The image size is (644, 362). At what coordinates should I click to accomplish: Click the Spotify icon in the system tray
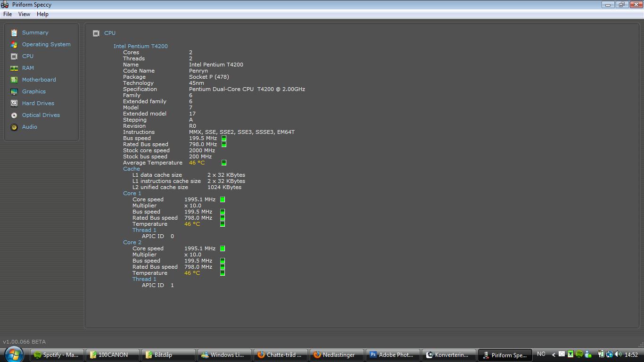[x=579, y=354]
